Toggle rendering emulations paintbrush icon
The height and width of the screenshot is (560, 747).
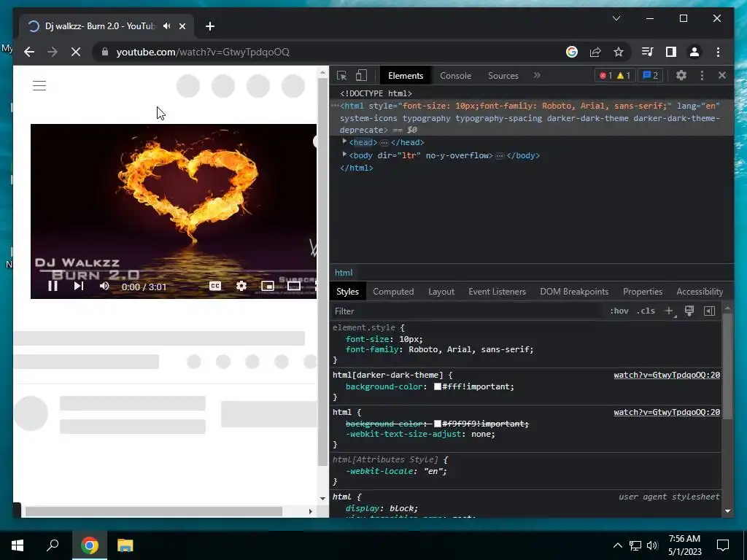click(689, 311)
